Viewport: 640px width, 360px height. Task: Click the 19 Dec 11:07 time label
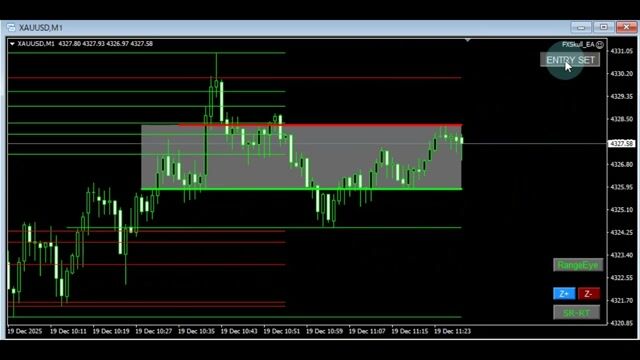click(x=367, y=331)
